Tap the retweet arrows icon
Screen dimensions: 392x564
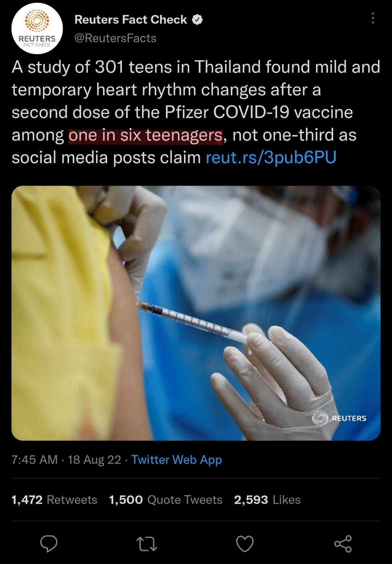tap(147, 544)
